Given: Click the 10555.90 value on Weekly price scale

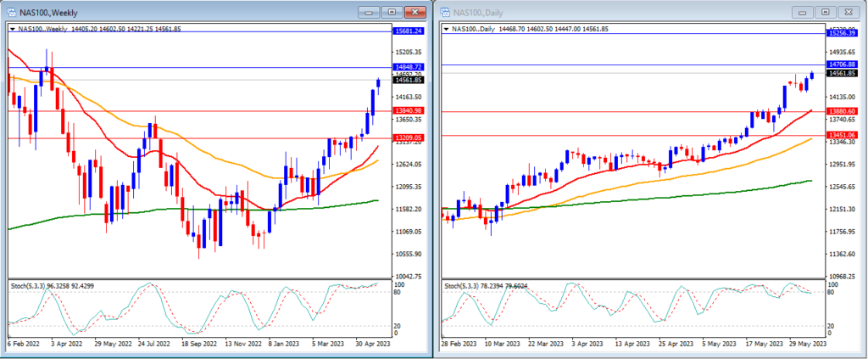Looking at the screenshot, I should point(409,254).
